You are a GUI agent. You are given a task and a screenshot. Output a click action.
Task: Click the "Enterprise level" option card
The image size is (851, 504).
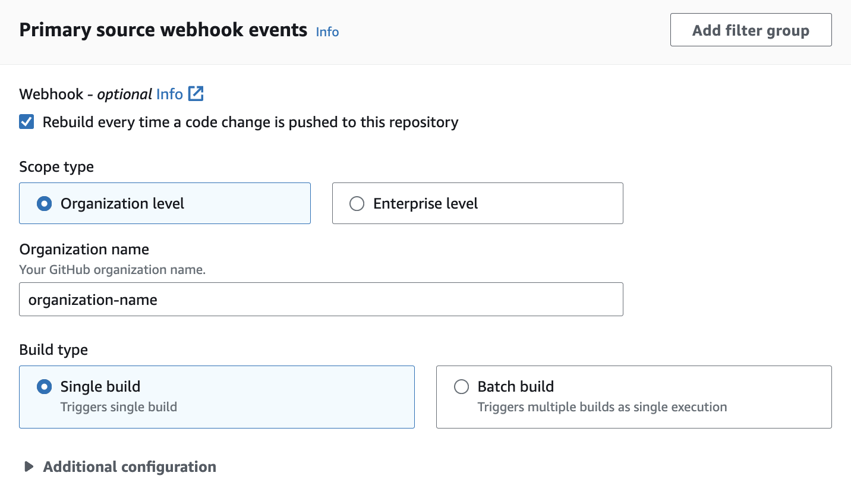coord(477,203)
